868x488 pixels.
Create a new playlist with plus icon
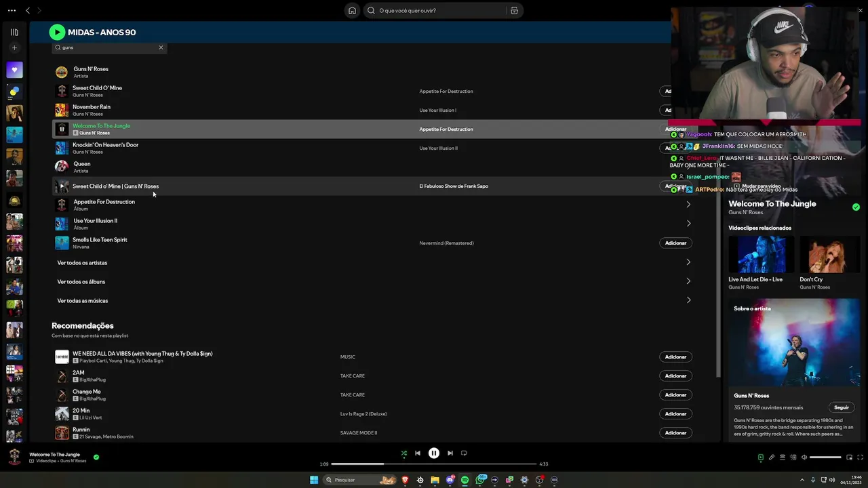[14, 47]
